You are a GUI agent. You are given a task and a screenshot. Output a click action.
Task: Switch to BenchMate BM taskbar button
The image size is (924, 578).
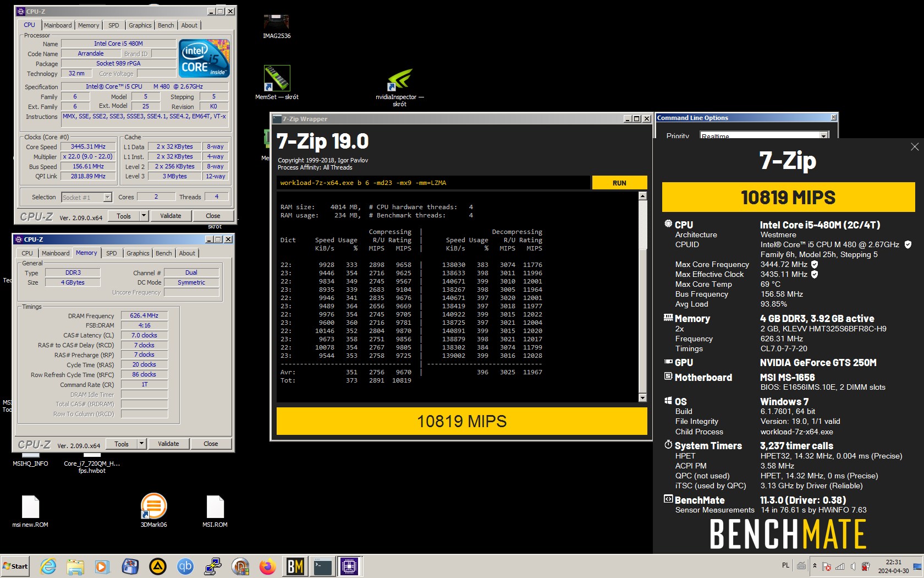click(295, 566)
